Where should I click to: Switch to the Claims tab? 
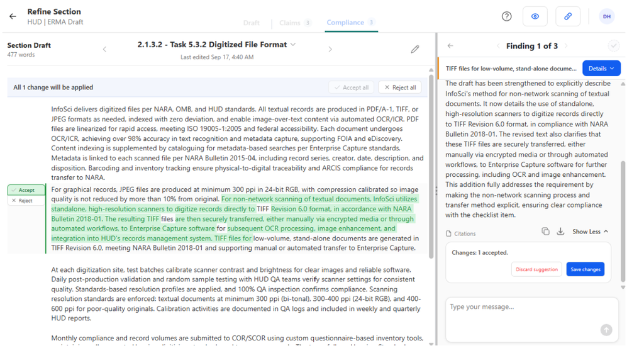click(294, 23)
